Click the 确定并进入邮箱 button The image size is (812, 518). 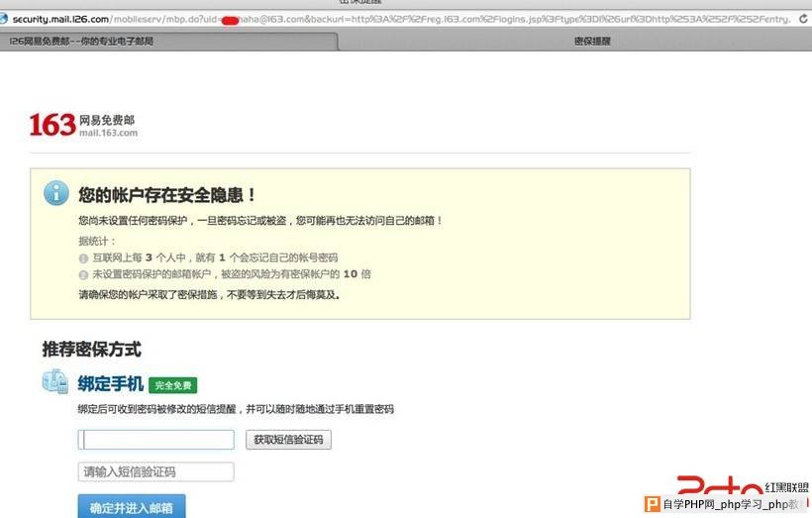pyautogui.click(x=132, y=507)
